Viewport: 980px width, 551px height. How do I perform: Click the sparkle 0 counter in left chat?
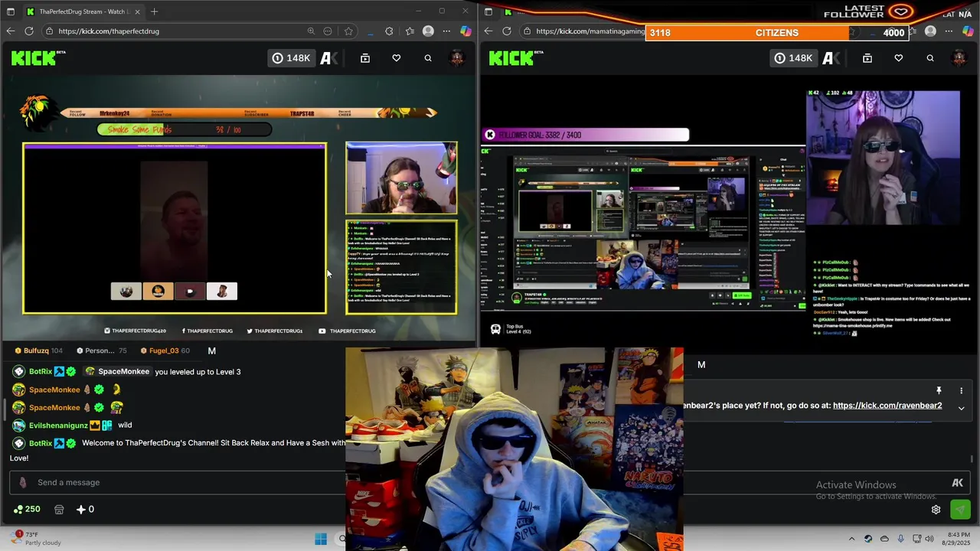pos(85,509)
